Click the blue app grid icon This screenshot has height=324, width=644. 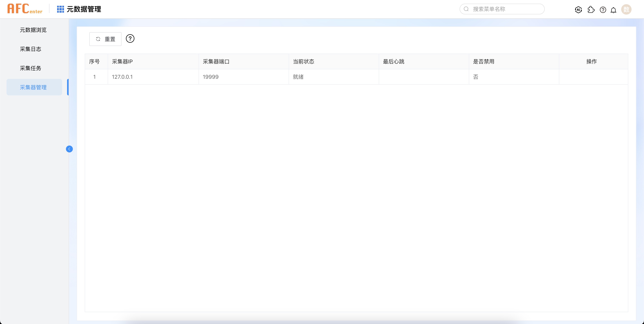60,9
